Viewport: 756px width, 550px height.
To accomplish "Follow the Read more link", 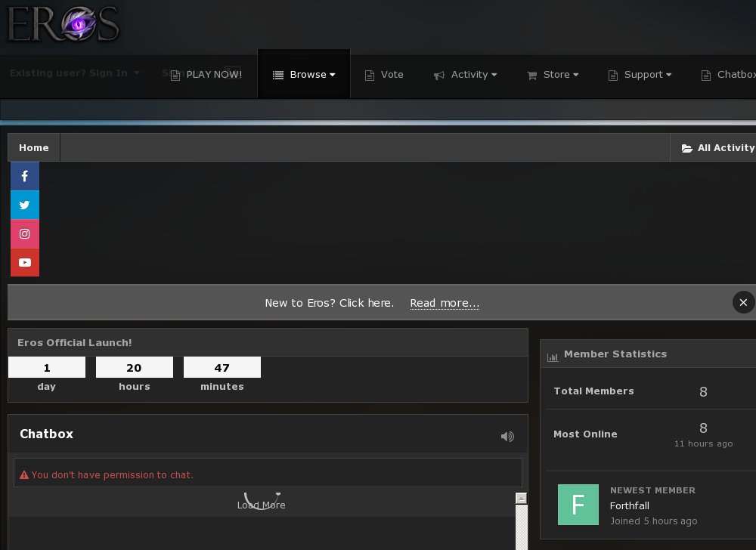I will (445, 303).
